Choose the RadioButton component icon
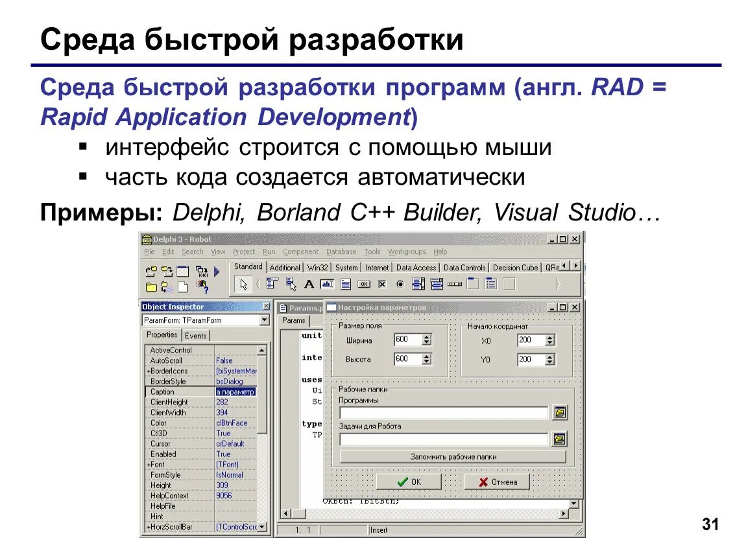Viewport: 746px width, 560px height. coord(400,285)
